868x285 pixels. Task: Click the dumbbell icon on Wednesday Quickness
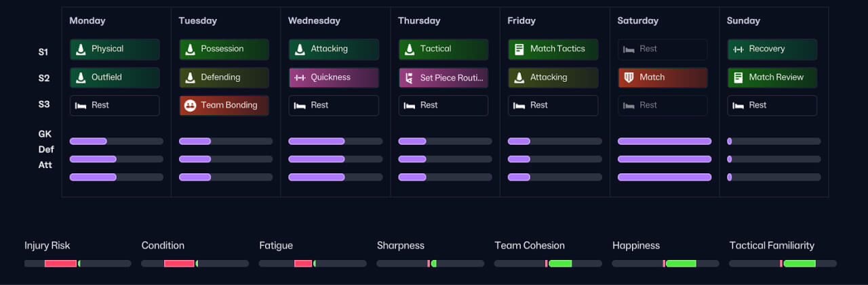pyautogui.click(x=300, y=77)
